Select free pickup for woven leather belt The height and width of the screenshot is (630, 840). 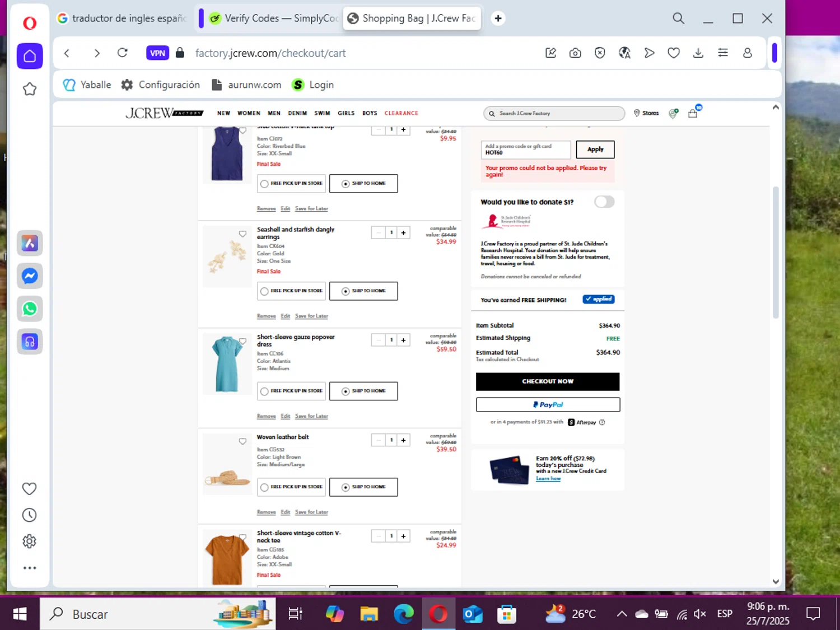pyautogui.click(x=291, y=487)
